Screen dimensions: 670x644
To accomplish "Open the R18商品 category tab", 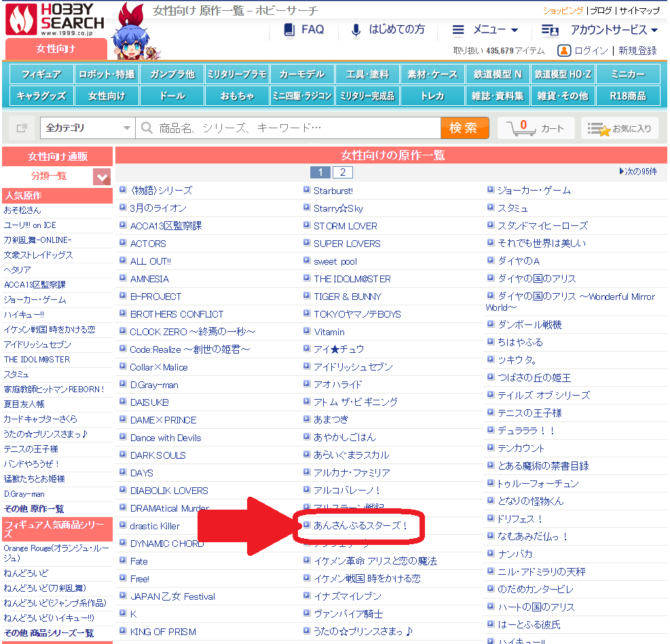I will coord(628,96).
